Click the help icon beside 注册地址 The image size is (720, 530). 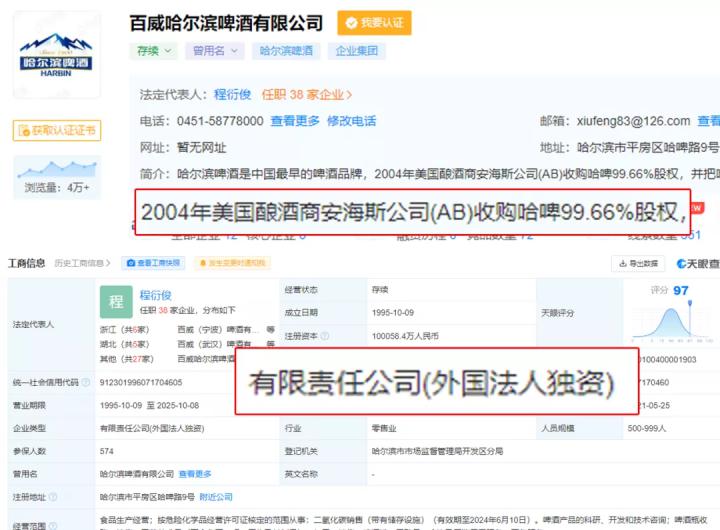click(x=53, y=497)
